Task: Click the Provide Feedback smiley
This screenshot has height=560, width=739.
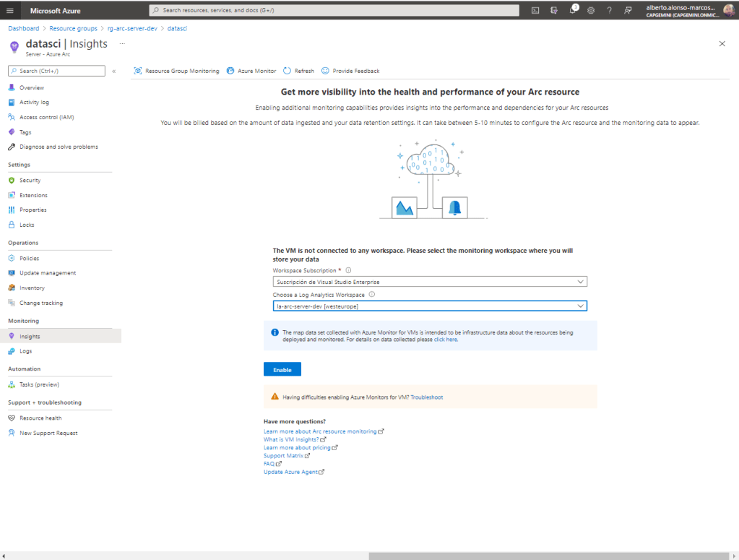Action: [350, 71]
